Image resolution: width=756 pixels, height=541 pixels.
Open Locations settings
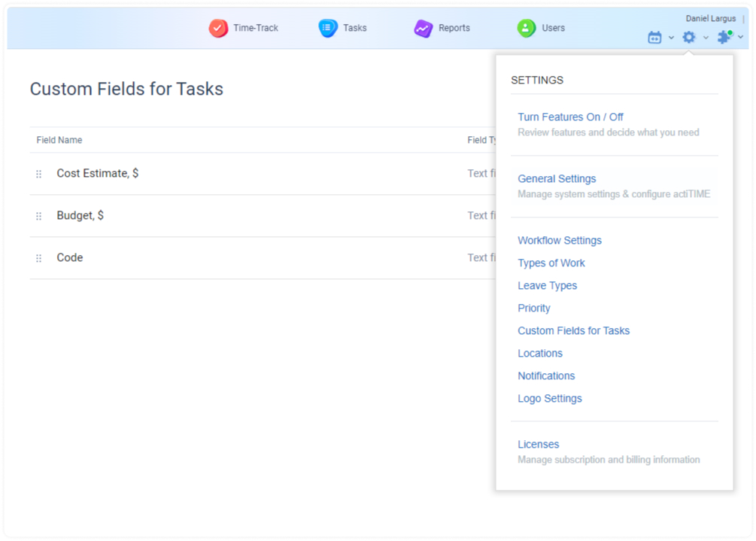[540, 354]
